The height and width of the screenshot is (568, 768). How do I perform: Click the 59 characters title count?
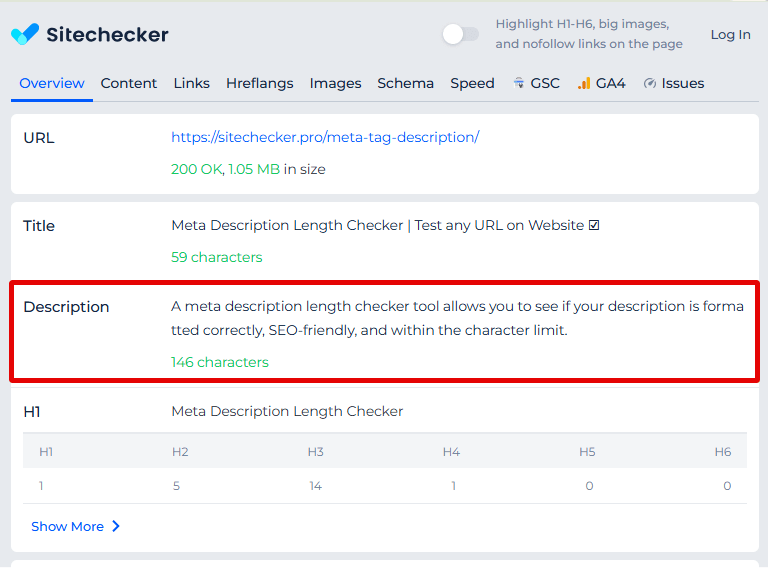(x=216, y=257)
